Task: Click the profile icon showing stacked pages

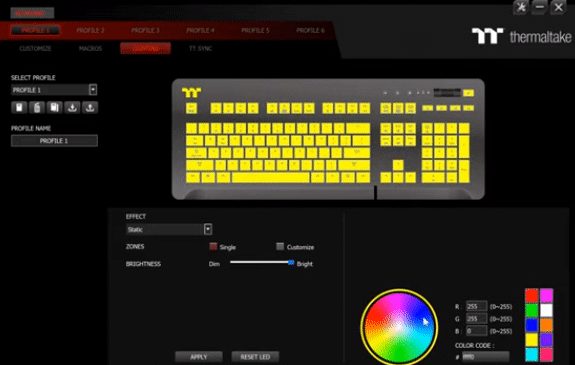Action: 54,107
